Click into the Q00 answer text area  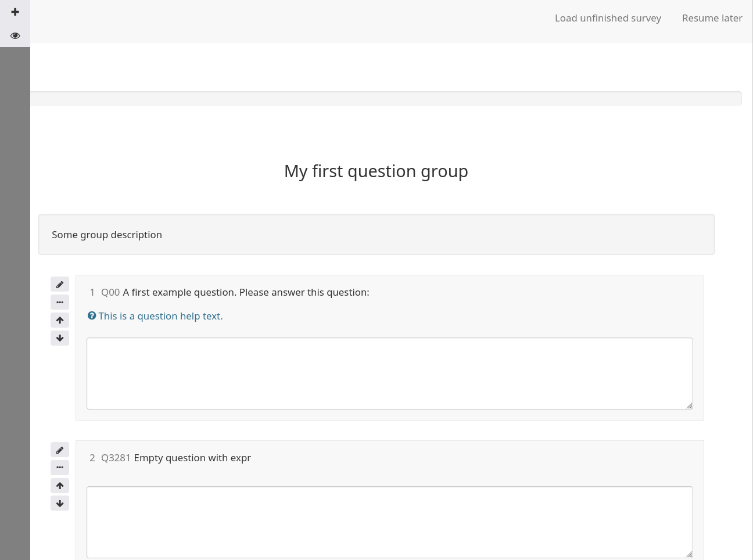pyautogui.click(x=389, y=373)
